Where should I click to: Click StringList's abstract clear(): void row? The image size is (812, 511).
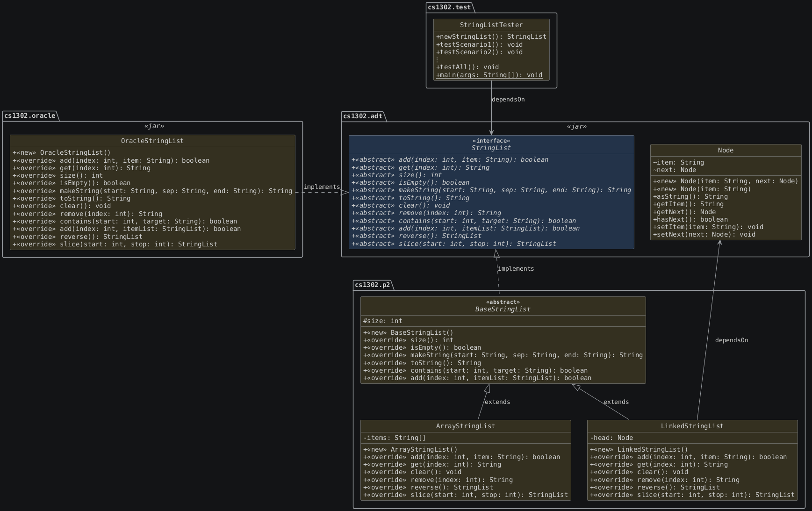click(x=401, y=205)
